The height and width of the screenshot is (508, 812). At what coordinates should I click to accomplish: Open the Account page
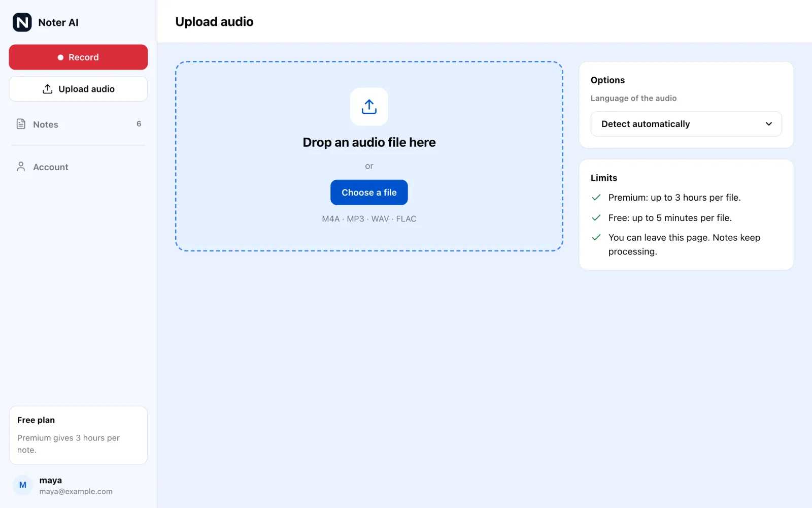click(x=78, y=167)
